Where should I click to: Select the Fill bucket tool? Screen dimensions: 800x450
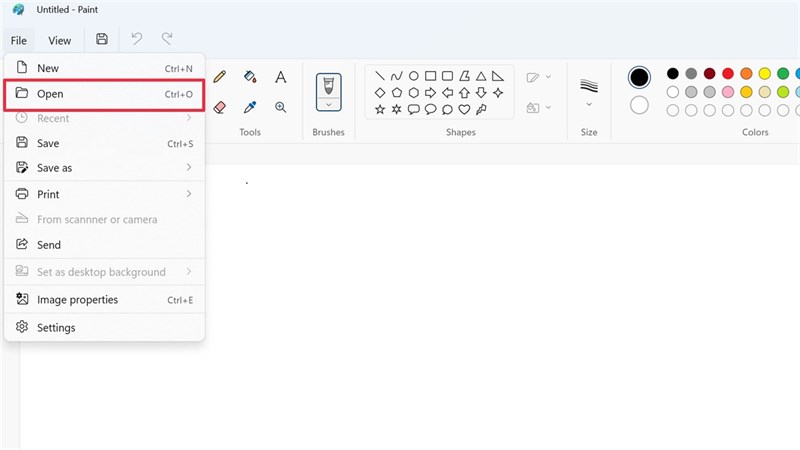click(250, 76)
